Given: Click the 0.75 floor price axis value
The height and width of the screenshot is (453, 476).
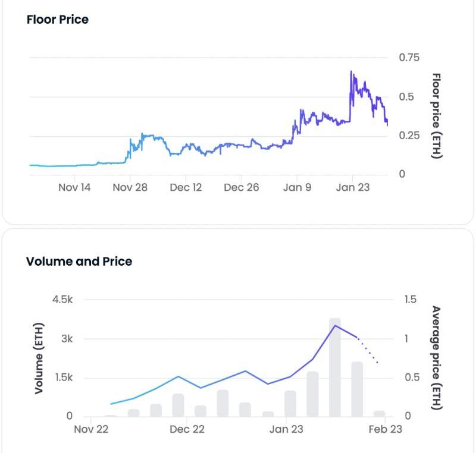Looking at the screenshot, I should pos(409,58).
